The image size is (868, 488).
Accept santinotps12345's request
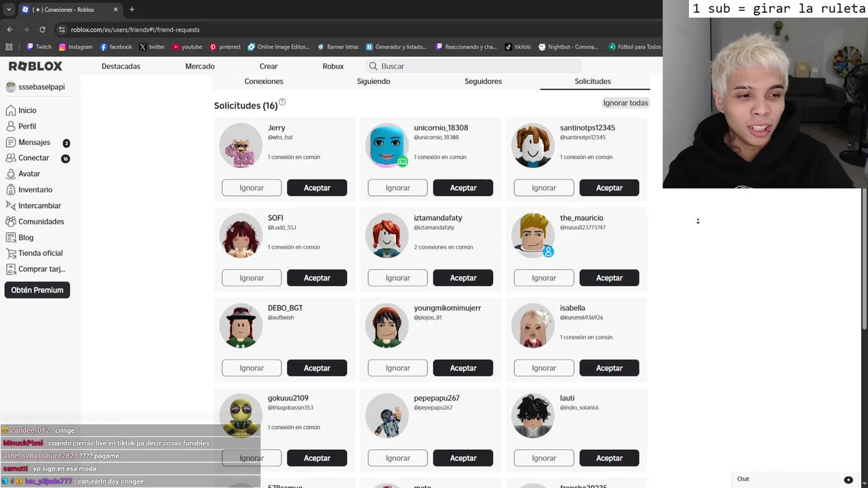coord(609,188)
